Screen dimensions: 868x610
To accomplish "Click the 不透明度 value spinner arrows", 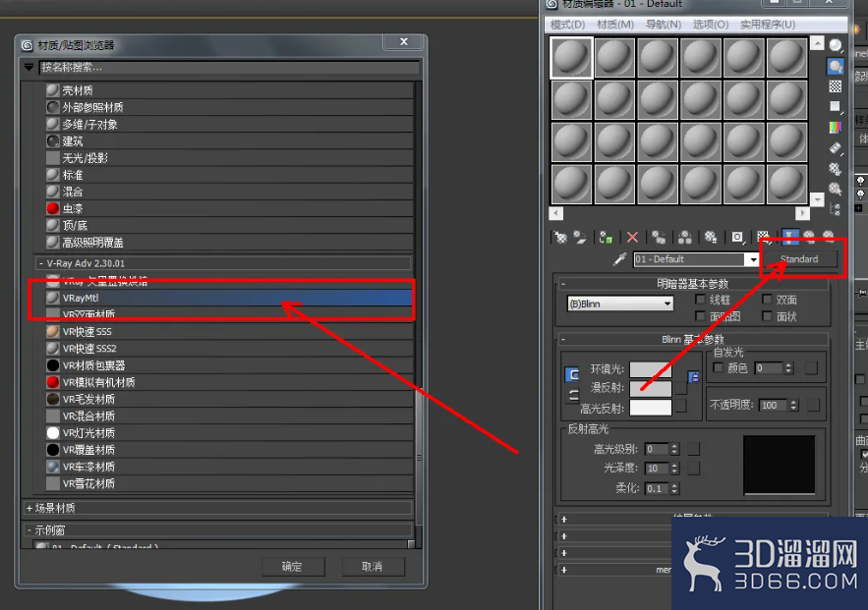I will click(794, 406).
